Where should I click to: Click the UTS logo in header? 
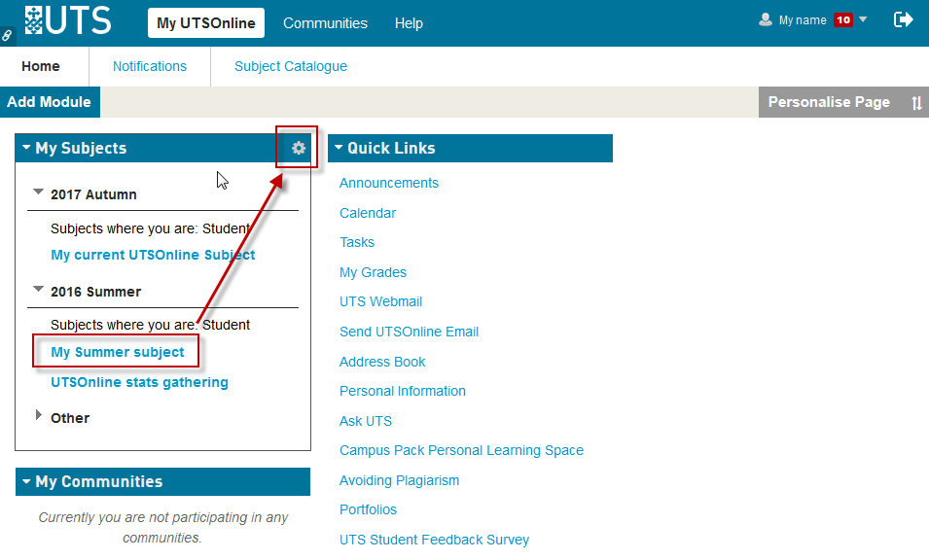coord(68,20)
